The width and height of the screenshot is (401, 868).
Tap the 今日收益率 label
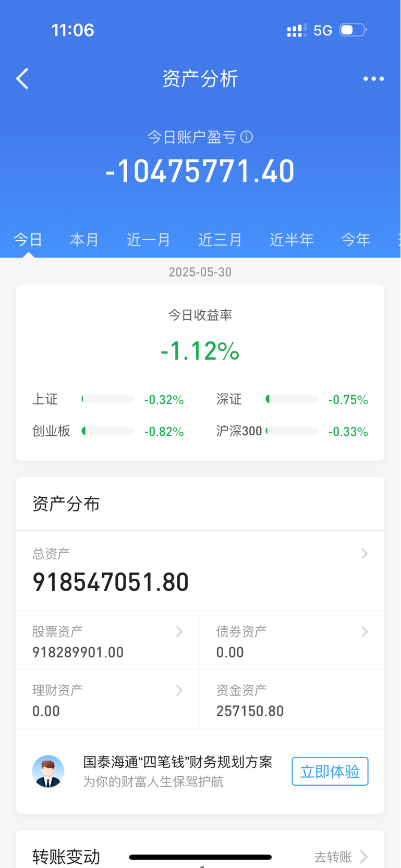tap(200, 315)
